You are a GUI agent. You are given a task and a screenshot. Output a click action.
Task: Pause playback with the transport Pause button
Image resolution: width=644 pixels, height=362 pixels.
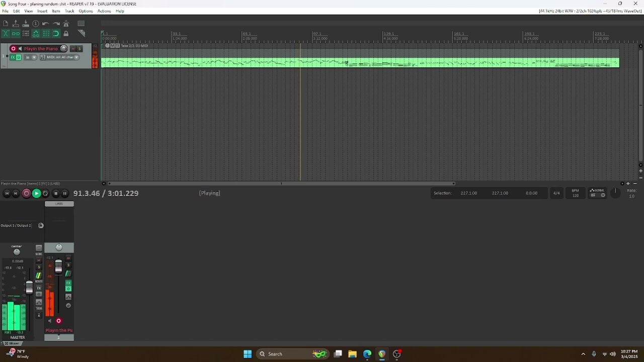(x=65, y=194)
